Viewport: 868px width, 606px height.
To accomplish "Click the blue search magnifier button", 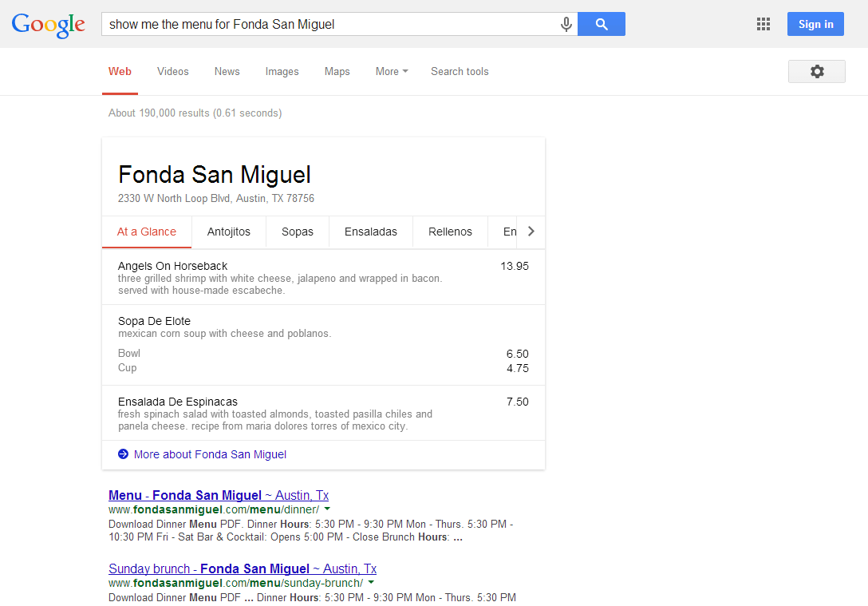I will coord(602,24).
